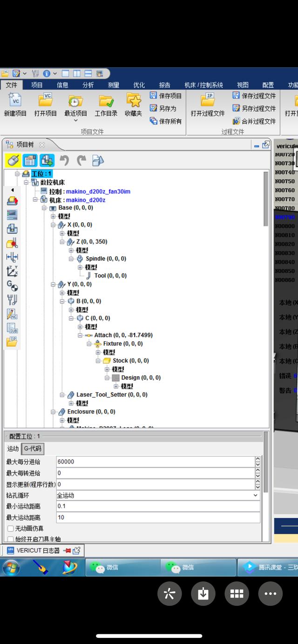
Task: Open the 最近项目 dropdown arrow
Action: (x=75, y=120)
